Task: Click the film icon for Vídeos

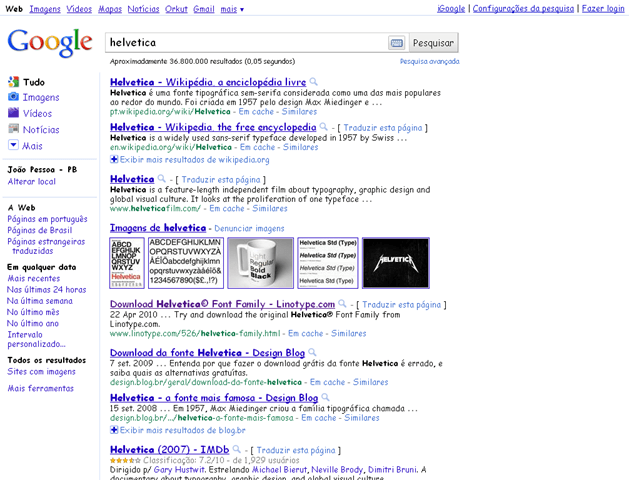Action: pyautogui.click(x=13, y=113)
